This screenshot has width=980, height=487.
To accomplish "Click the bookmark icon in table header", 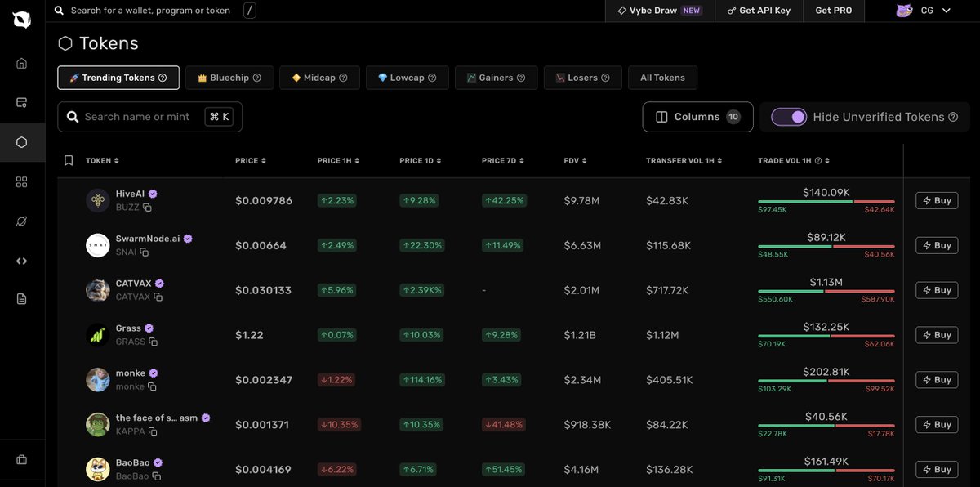I will (x=69, y=160).
